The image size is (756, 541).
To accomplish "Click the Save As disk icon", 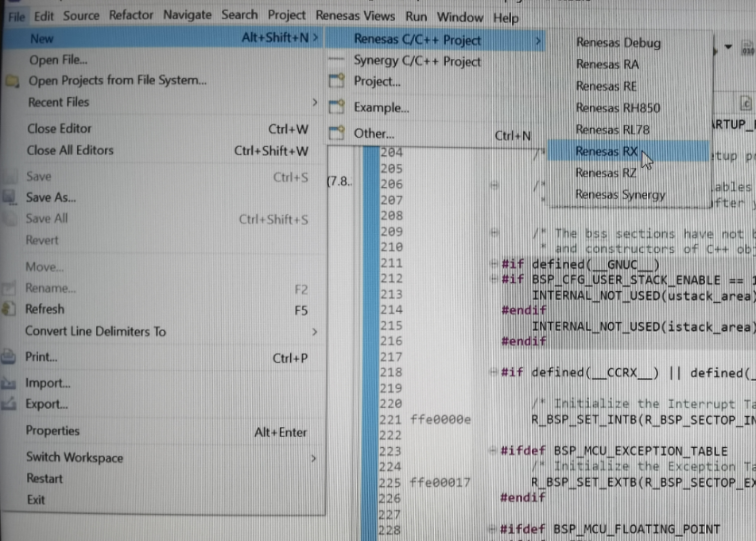I will coord(10,197).
